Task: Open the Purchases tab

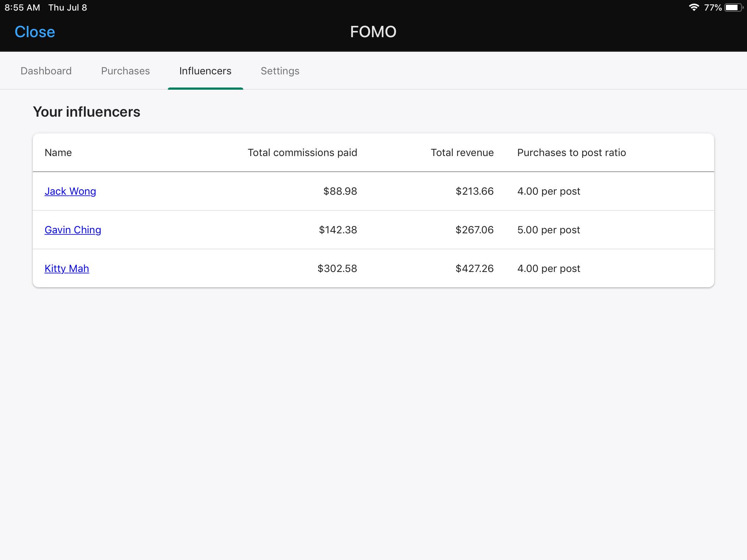Action: click(125, 71)
